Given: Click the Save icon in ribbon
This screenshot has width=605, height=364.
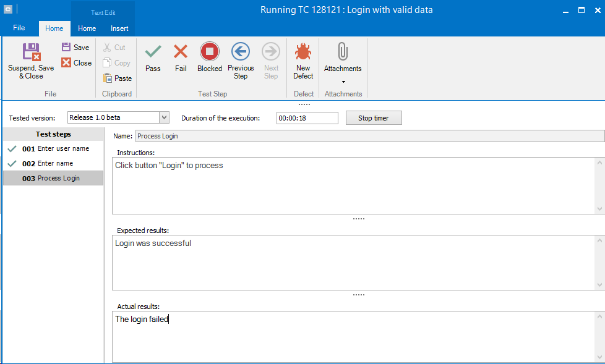Looking at the screenshot, I should pyautogui.click(x=66, y=48).
